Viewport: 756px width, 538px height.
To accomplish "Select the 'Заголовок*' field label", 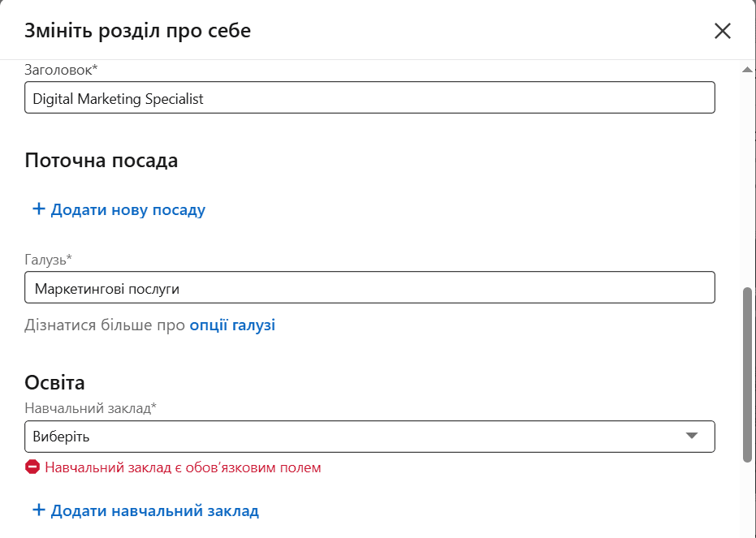I will 61,71.
